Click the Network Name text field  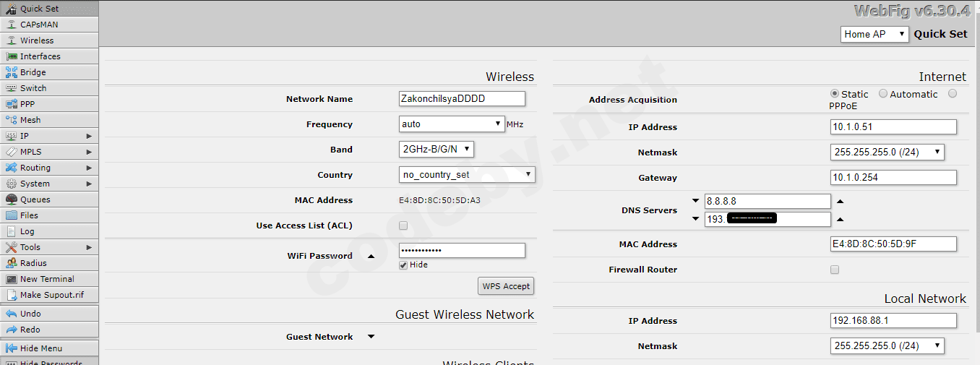click(462, 99)
